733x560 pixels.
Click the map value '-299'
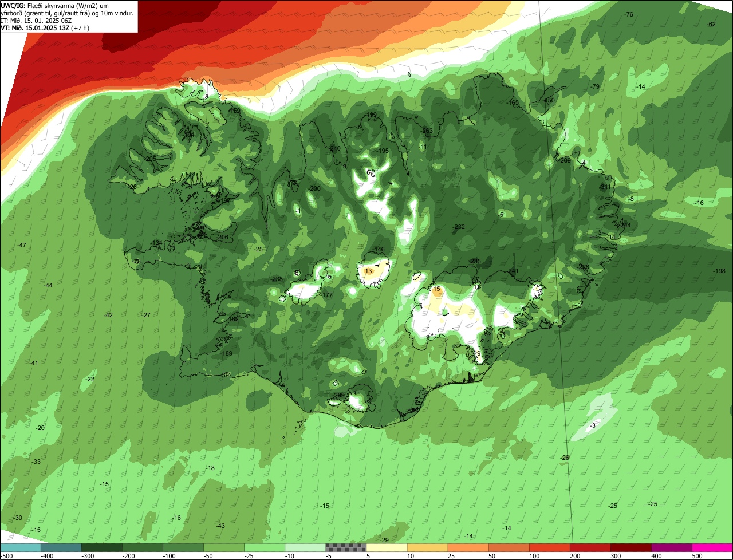click(338, 395)
